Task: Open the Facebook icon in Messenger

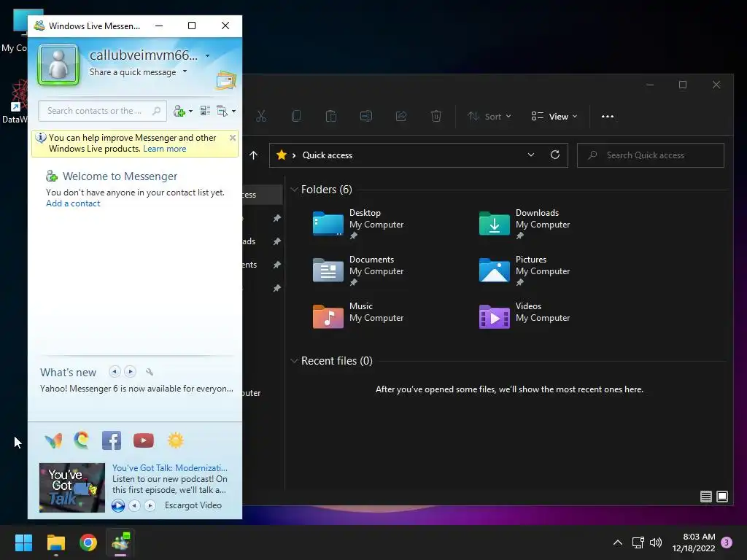Action: [x=112, y=440]
